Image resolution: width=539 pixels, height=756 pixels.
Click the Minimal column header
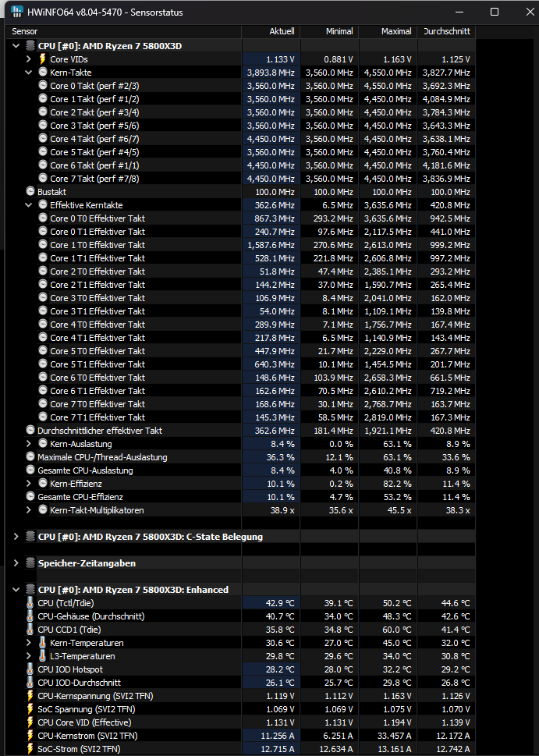(330, 31)
